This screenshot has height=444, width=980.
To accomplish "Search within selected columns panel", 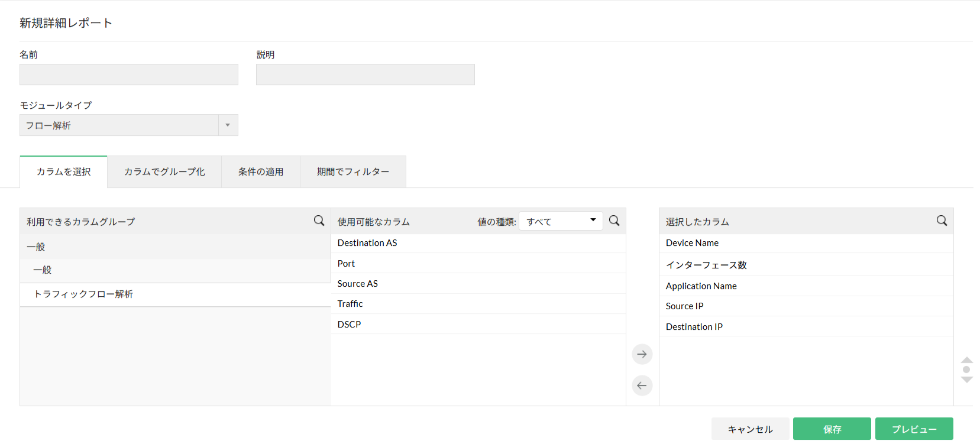I will pyautogui.click(x=942, y=221).
